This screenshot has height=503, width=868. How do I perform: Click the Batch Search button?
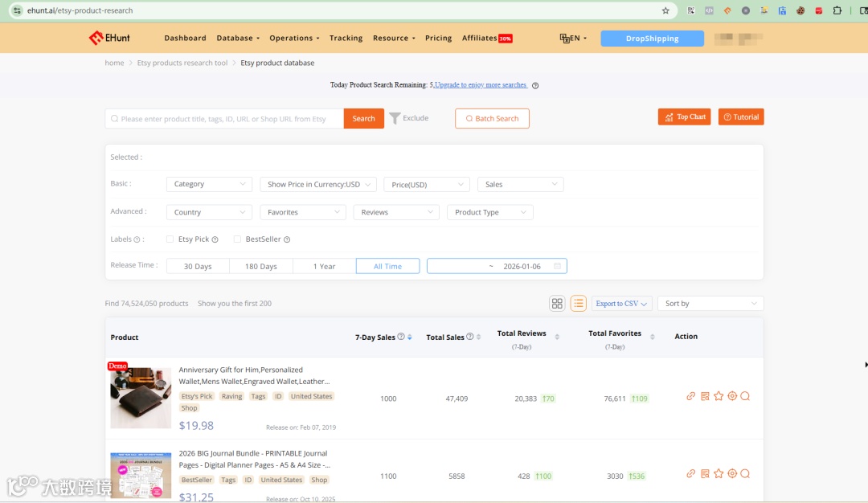pyautogui.click(x=492, y=118)
